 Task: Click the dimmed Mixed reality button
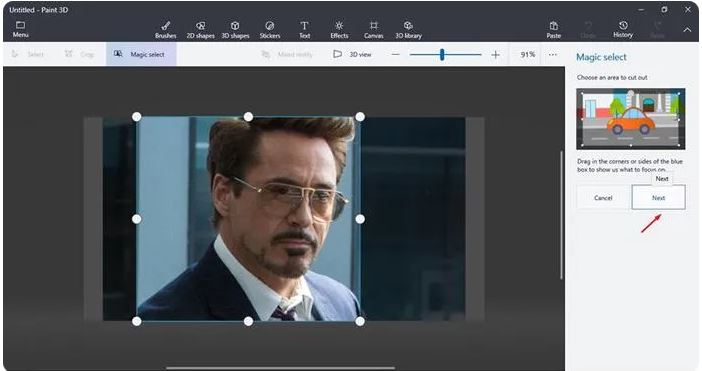pos(287,54)
